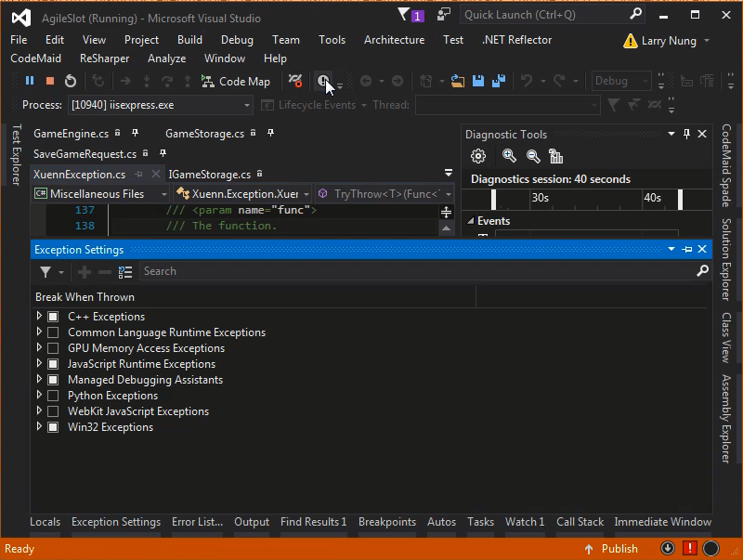
Task: Restore exception list to default settings
Action: pos(125,272)
